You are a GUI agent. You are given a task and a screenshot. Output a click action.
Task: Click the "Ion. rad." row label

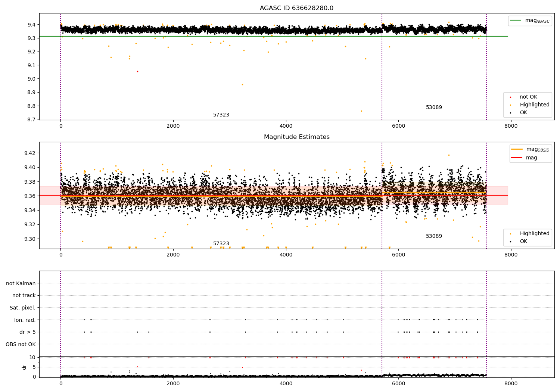[25, 320]
